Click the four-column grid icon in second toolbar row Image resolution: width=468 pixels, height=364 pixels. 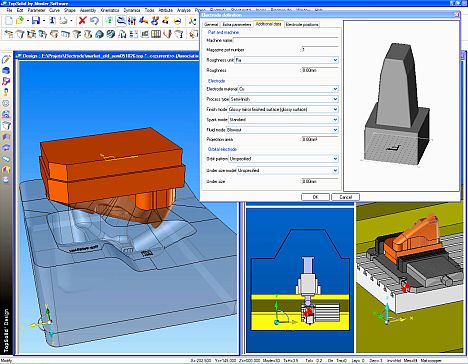coord(156,34)
